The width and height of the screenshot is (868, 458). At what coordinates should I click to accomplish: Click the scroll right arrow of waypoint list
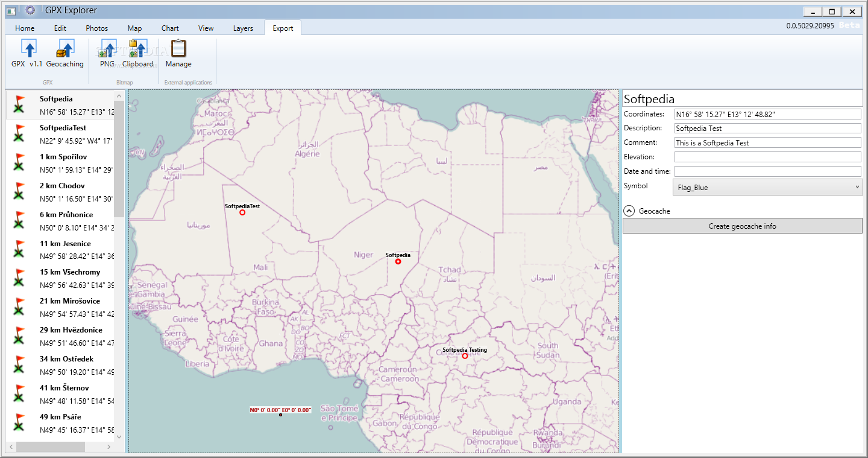click(109, 447)
